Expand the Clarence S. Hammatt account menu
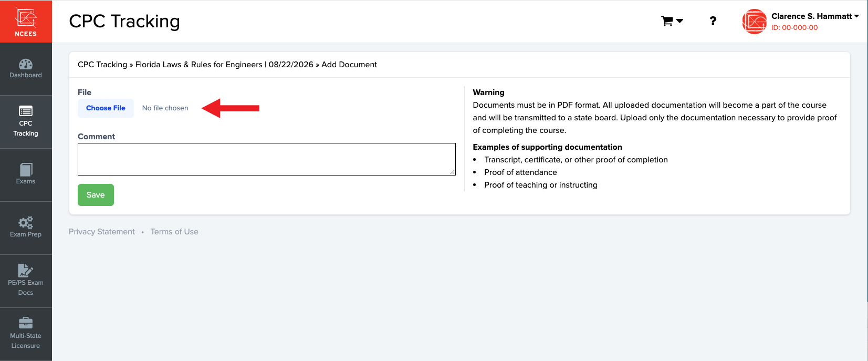 815,16
